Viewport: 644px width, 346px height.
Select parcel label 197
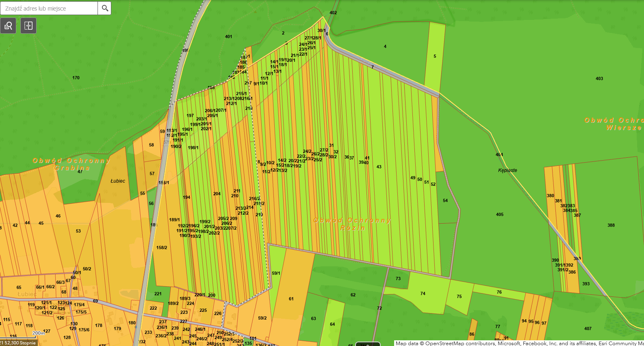[x=190, y=115]
